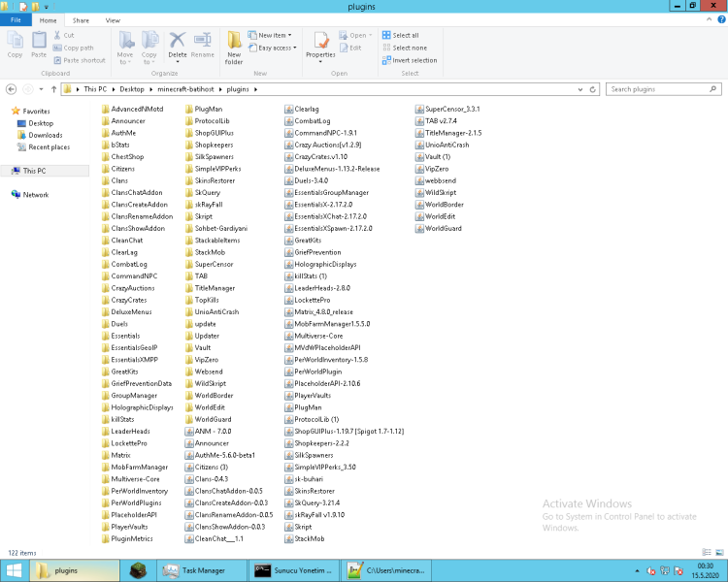Refresh the plugins folder view

593,89
